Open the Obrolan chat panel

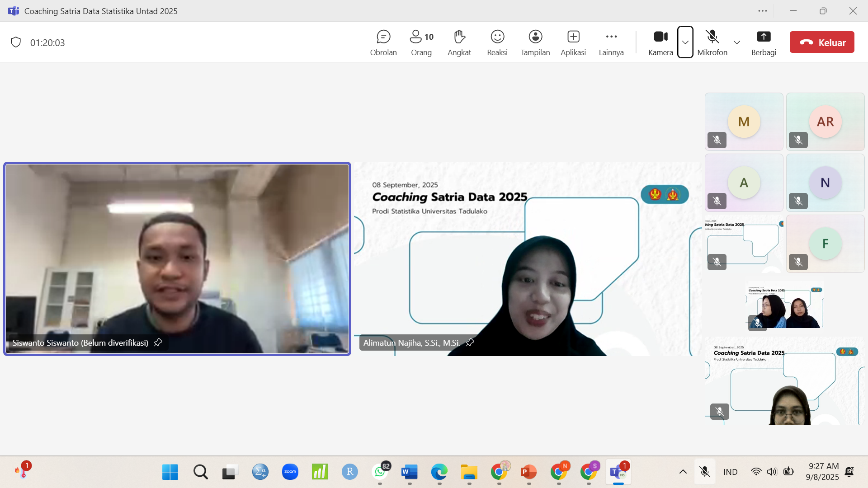383,42
